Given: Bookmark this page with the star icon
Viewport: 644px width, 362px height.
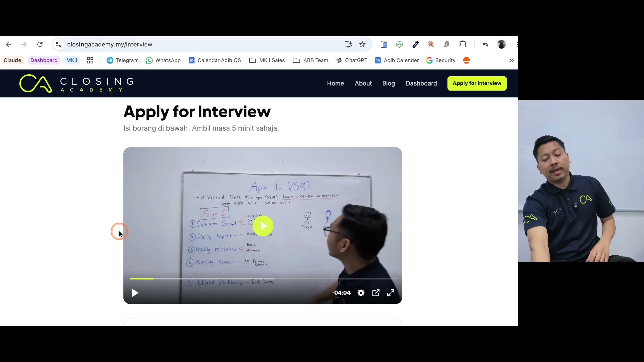Looking at the screenshot, I should [362, 44].
